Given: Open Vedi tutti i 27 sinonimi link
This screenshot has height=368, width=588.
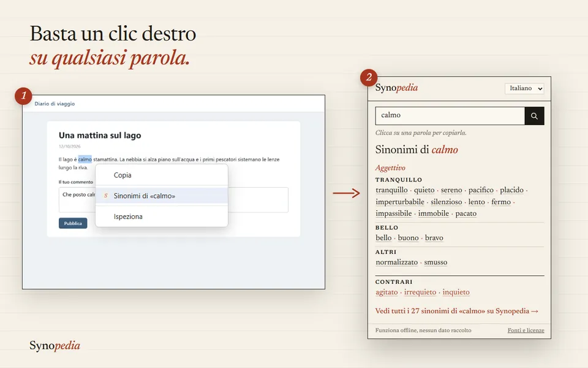Looking at the screenshot, I should [457, 311].
